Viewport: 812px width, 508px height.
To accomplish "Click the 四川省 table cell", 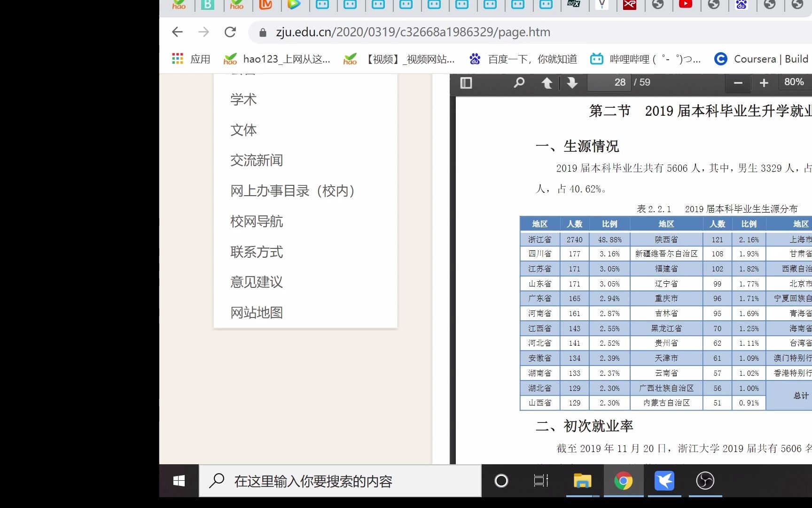I will click(x=540, y=254).
